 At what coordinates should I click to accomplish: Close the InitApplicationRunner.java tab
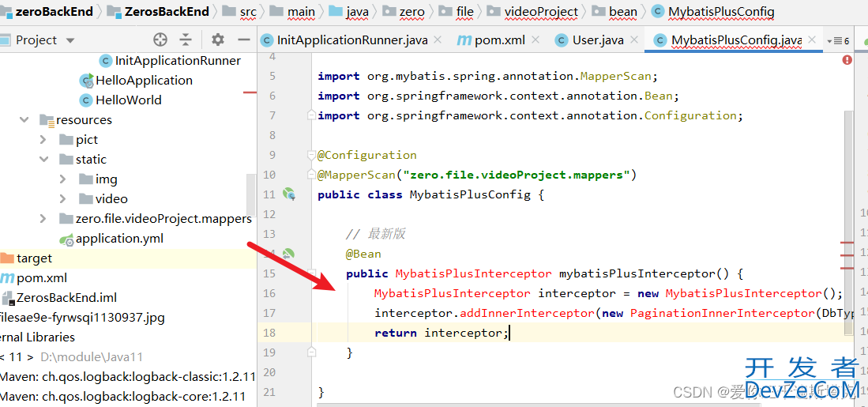pyautogui.click(x=438, y=40)
